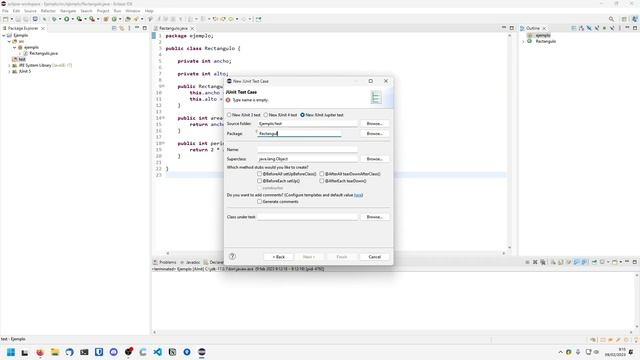Select the New JUnit Jupiter test radio
640x360 pixels.
tap(302, 115)
